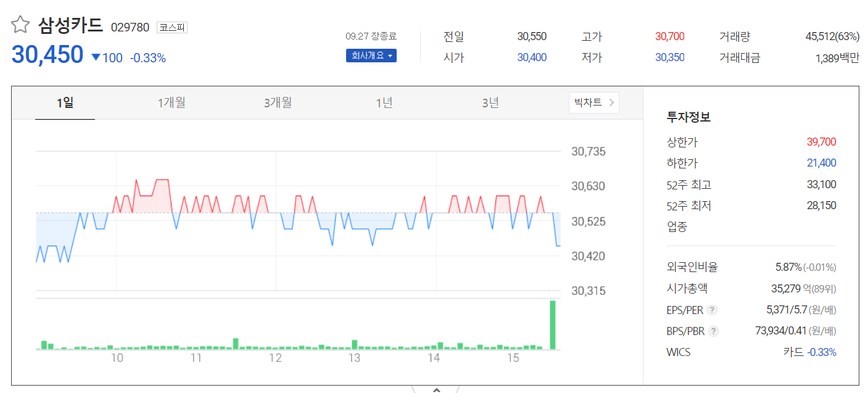Switch to the 1개월 chart tab
868x393 pixels.
(x=172, y=102)
